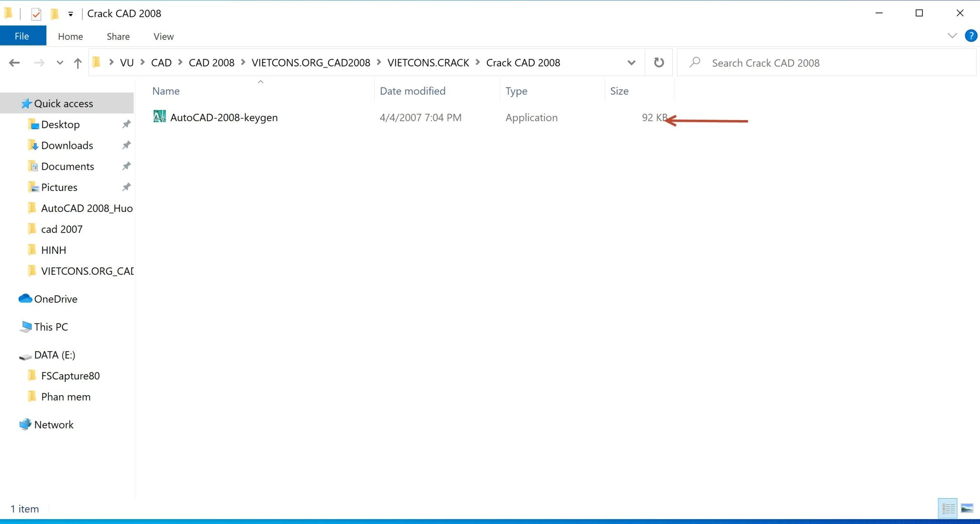Open the View ribbon tab
The image size is (980, 524).
pos(164,36)
